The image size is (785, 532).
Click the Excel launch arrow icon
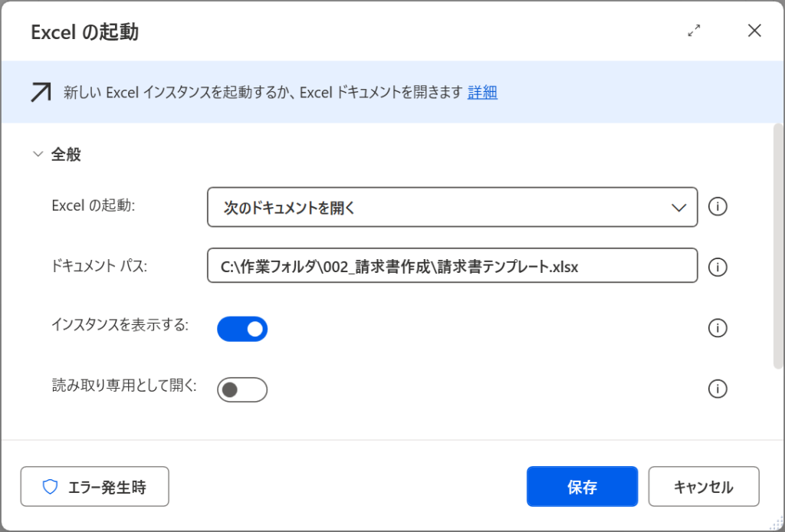(x=41, y=93)
